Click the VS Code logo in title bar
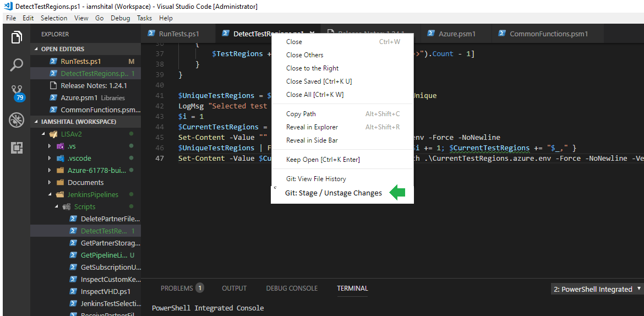The image size is (644, 316). (7, 6)
